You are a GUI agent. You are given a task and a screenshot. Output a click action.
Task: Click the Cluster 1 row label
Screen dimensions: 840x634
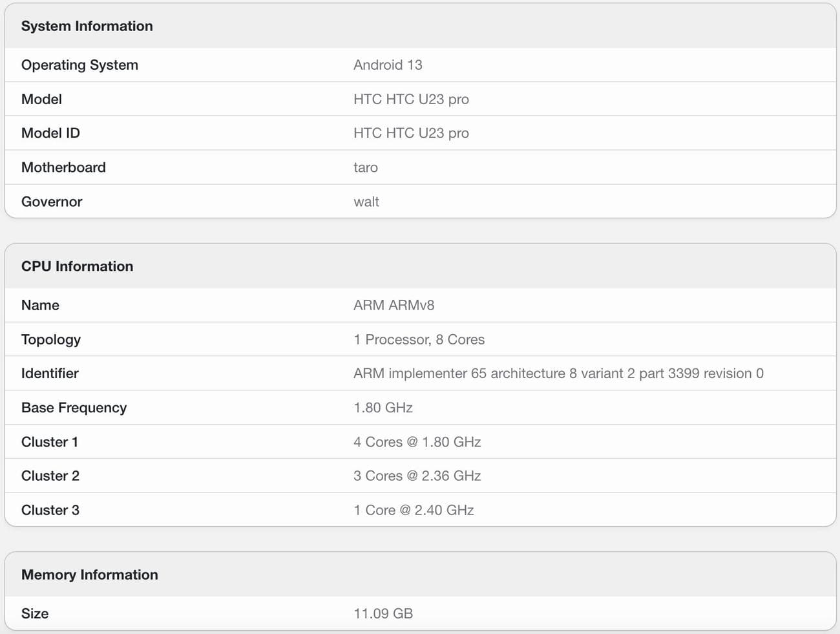(x=50, y=442)
